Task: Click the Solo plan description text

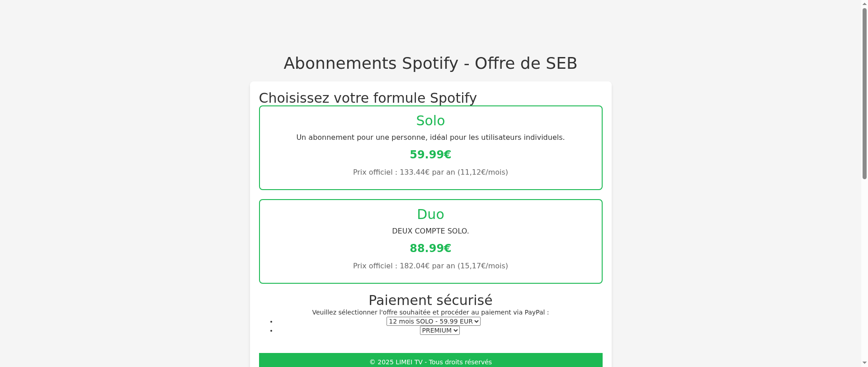Action: [x=430, y=138]
